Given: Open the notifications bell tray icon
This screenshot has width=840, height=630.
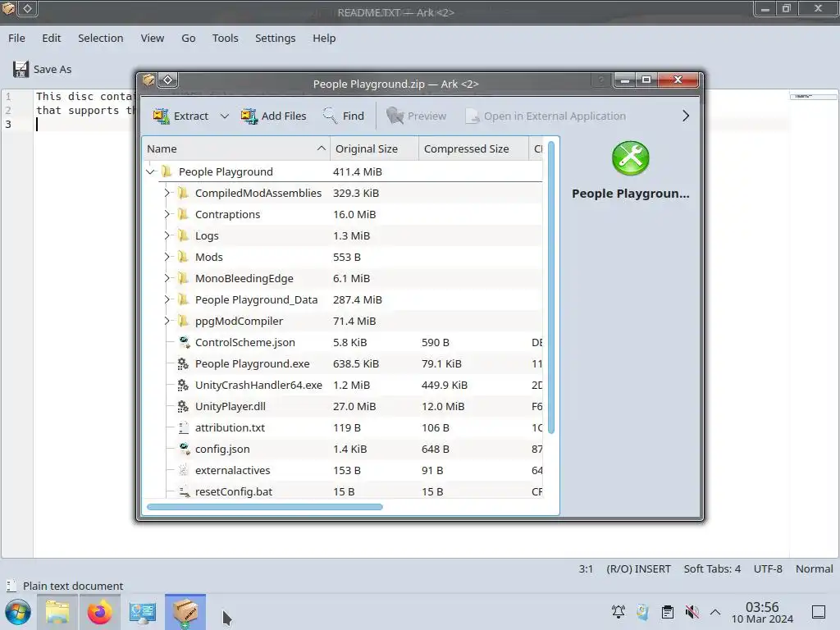Looking at the screenshot, I should 619,612.
